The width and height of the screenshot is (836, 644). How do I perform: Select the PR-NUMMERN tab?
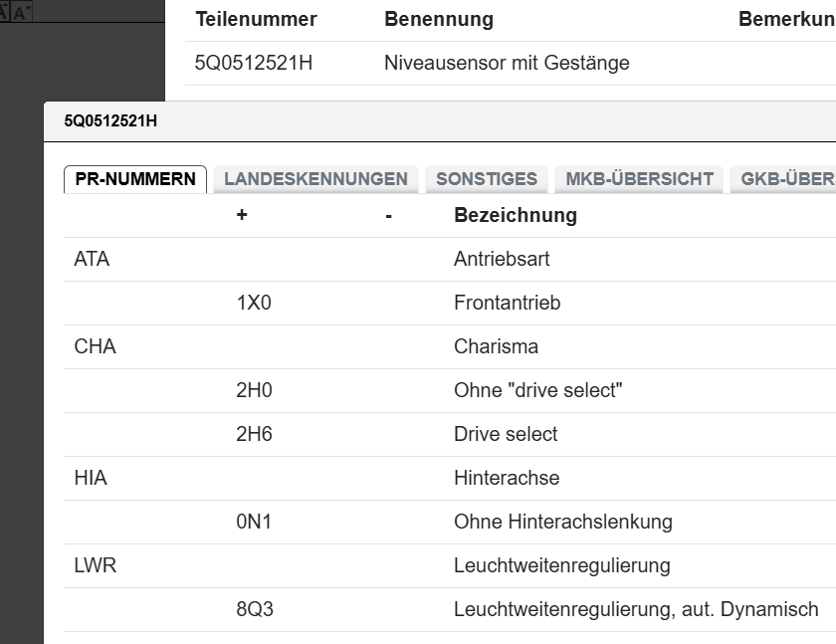coord(135,179)
